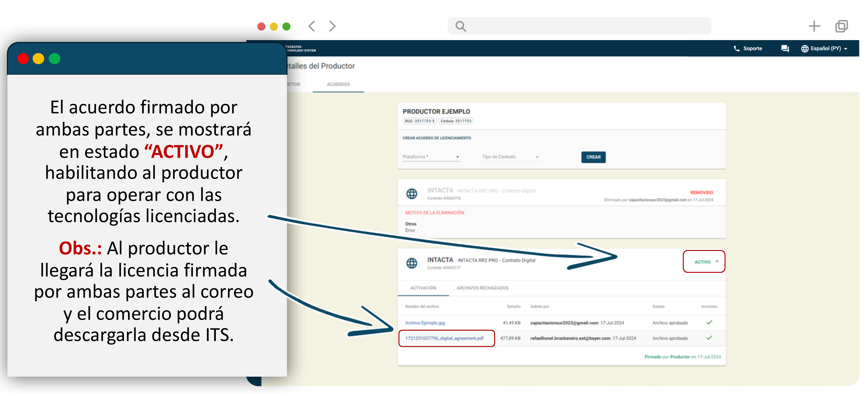This screenshot has height=394, width=868.
Task: Open the ARCHIVOS RECHAZADOS tab
Action: pos(482,288)
